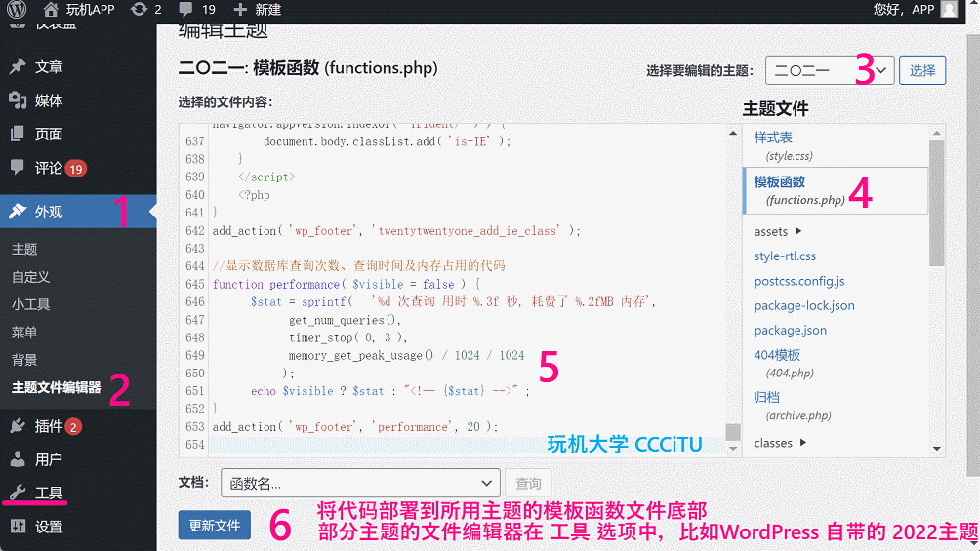980x551 pixels.
Task: Select 主题文件编辑器 submenu item
Action: click(x=56, y=387)
